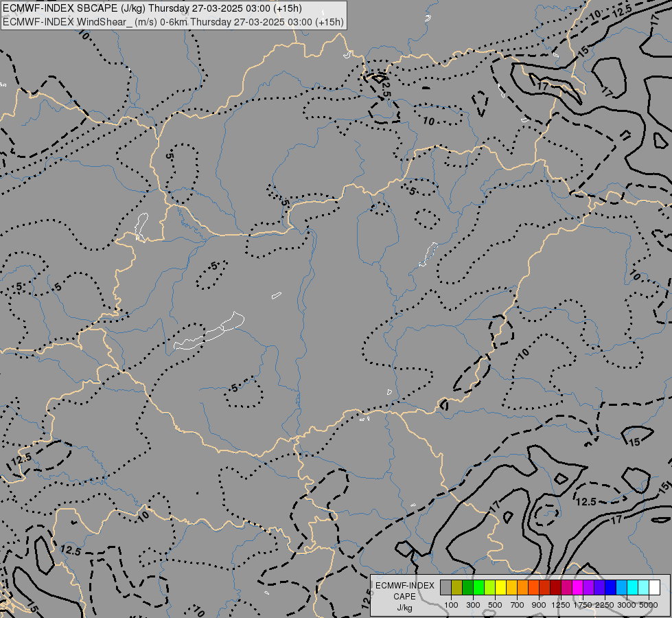Select the amber gold legend swatch
This screenshot has height=618, width=672.
tap(511, 587)
